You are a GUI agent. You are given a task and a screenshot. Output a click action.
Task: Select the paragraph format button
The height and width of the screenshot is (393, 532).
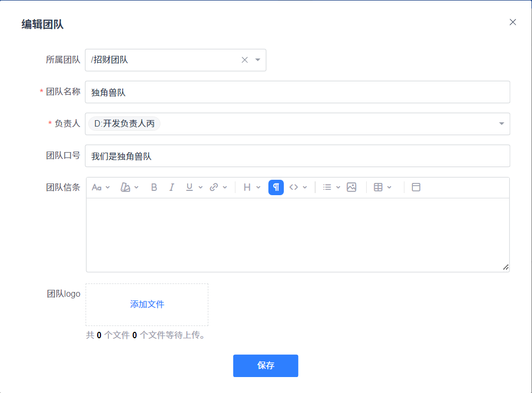click(276, 187)
